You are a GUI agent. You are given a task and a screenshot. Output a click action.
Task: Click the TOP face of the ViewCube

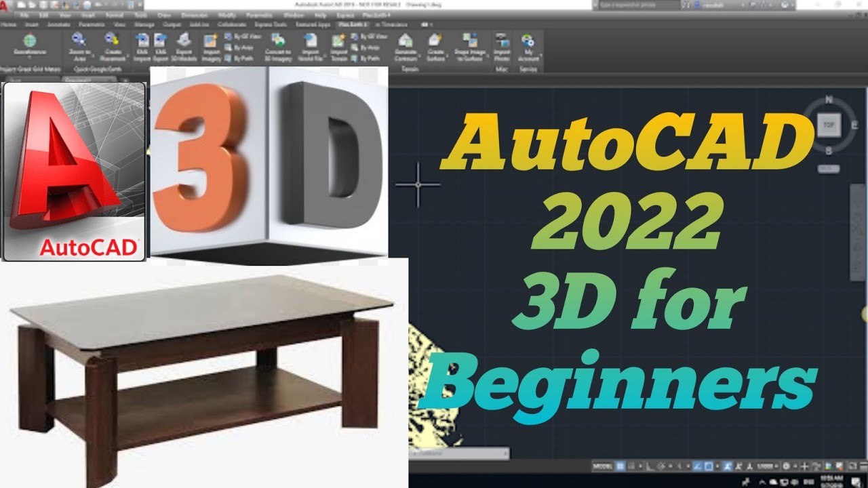(x=829, y=125)
